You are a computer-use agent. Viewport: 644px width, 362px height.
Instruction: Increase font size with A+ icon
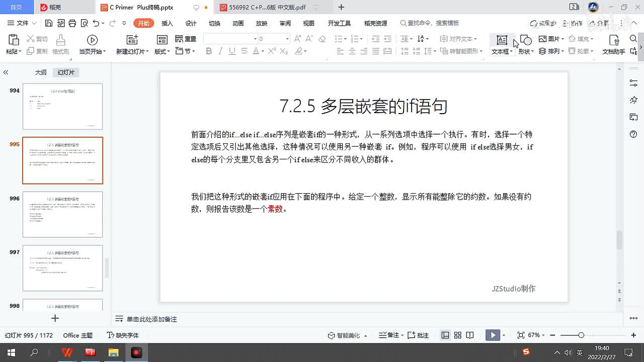coord(297,39)
